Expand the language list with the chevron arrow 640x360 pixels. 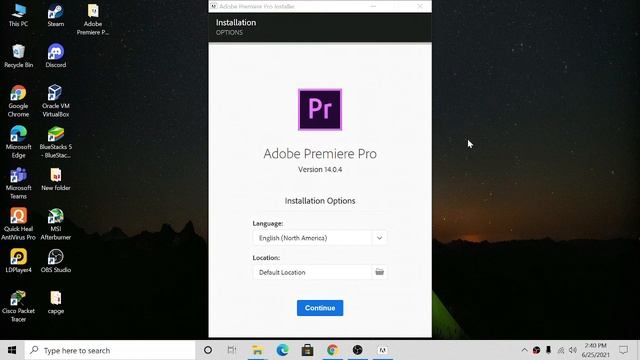pos(379,238)
